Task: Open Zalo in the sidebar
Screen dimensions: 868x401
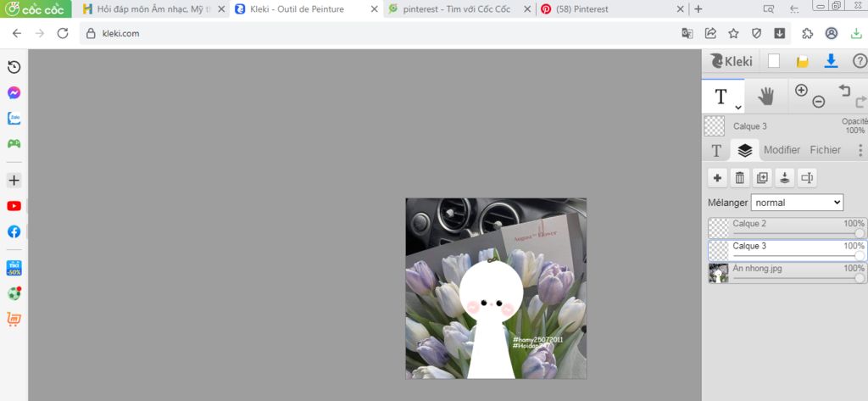Action: (x=14, y=118)
